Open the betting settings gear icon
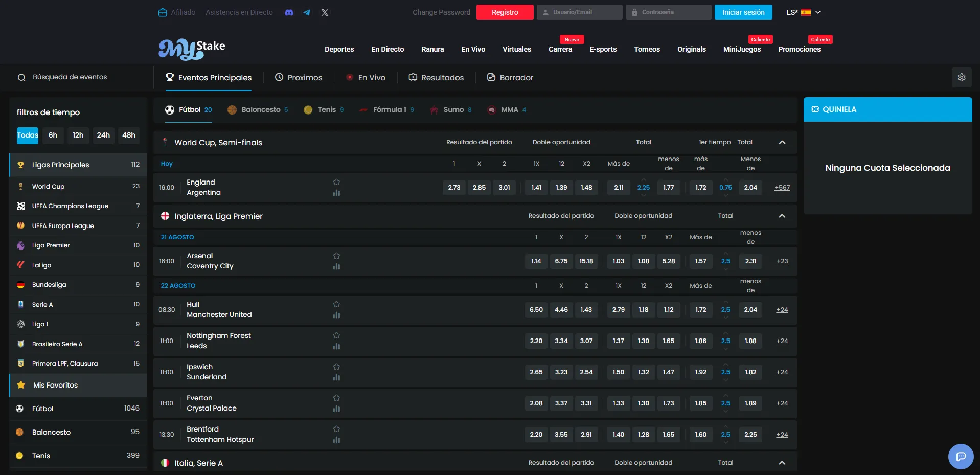Viewport: 980px width, 475px height. [962, 77]
